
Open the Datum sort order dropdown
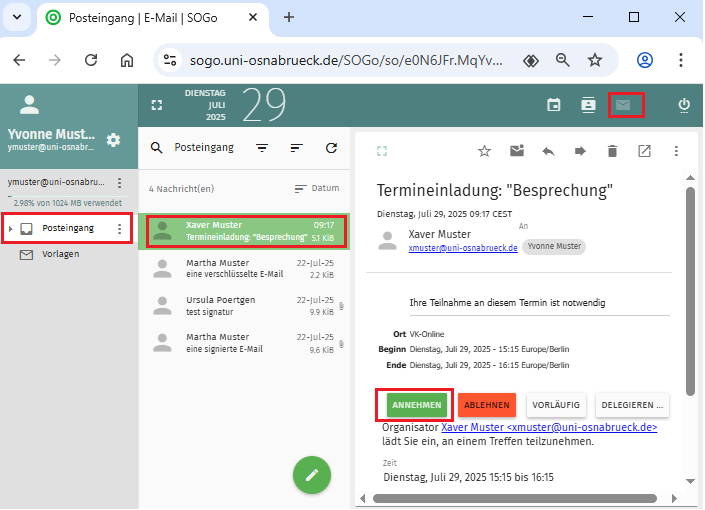click(x=317, y=188)
